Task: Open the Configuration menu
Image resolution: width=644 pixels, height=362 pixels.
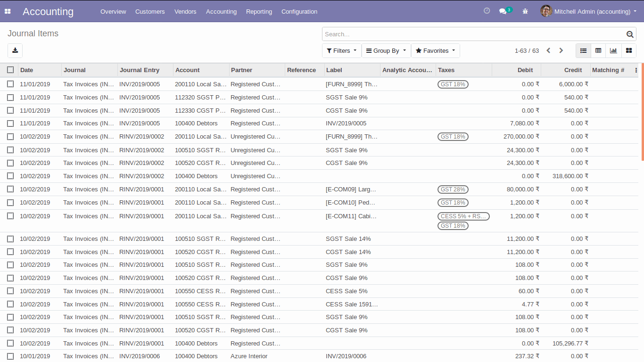Action: 299,11
